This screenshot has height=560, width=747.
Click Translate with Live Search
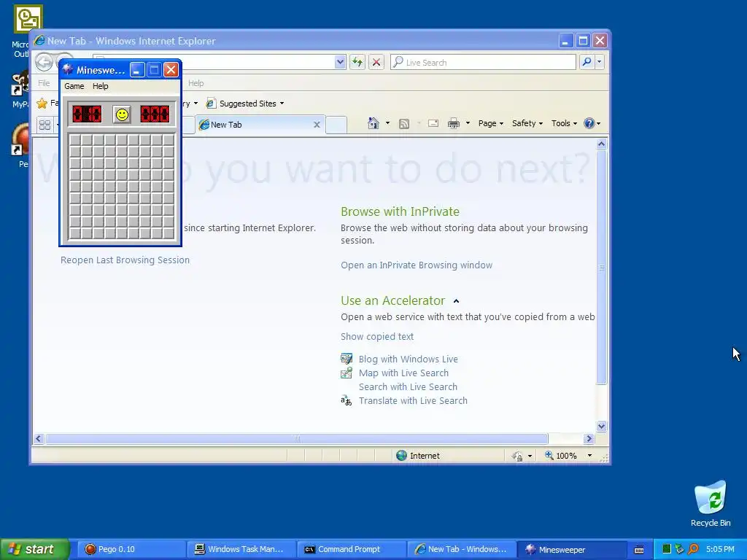coord(413,400)
